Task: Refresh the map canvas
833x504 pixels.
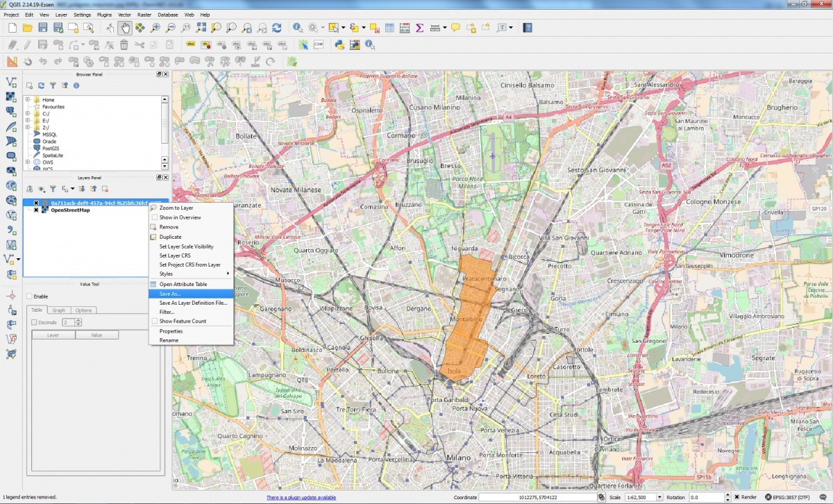Action: 277,28
